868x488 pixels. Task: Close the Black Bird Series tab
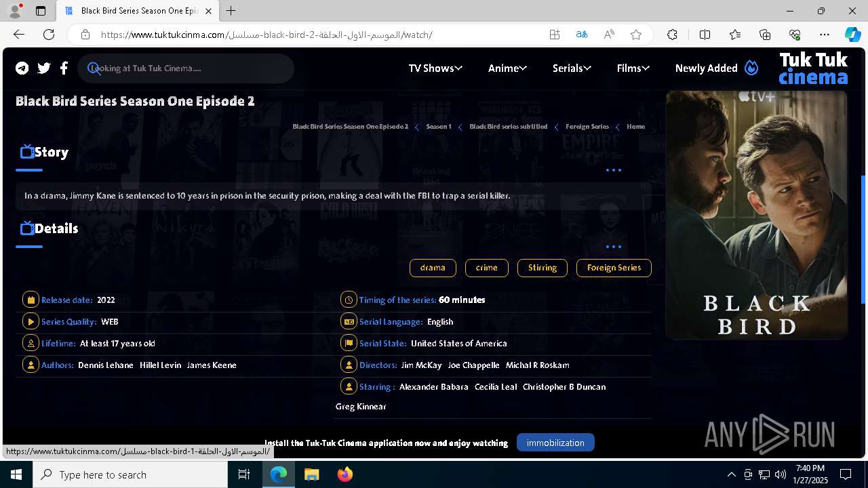[209, 11]
